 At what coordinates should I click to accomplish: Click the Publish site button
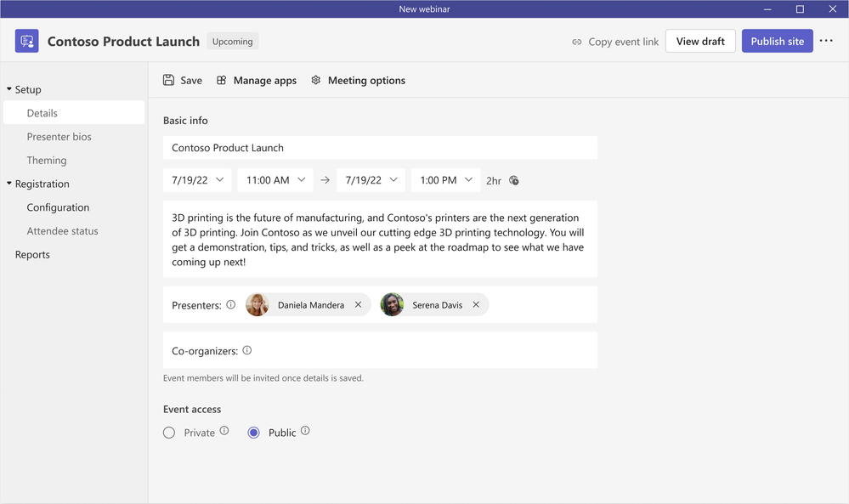tap(777, 41)
